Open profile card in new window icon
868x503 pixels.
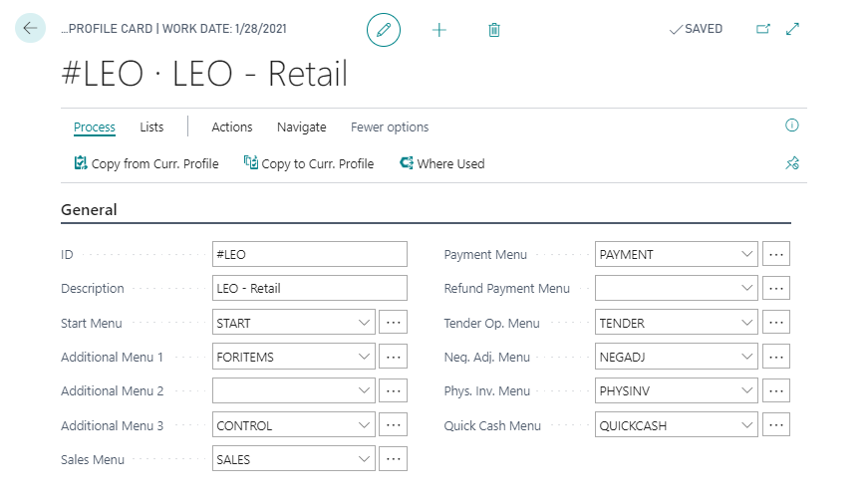pos(763,29)
